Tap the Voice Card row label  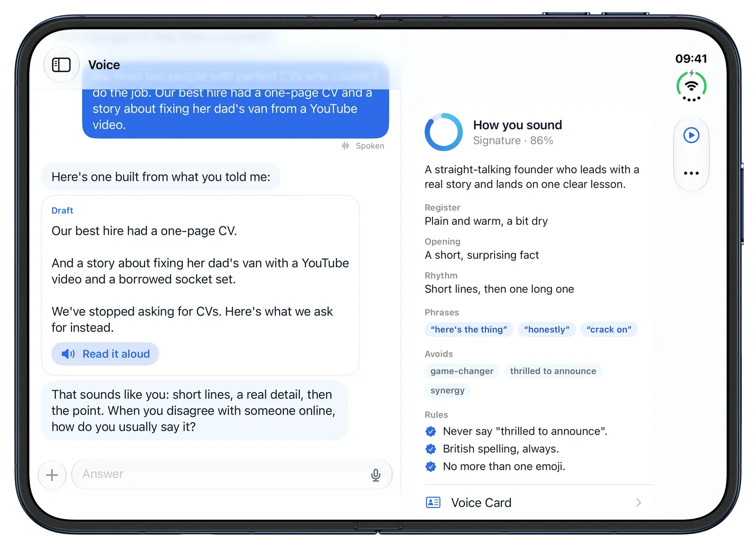coord(481,503)
